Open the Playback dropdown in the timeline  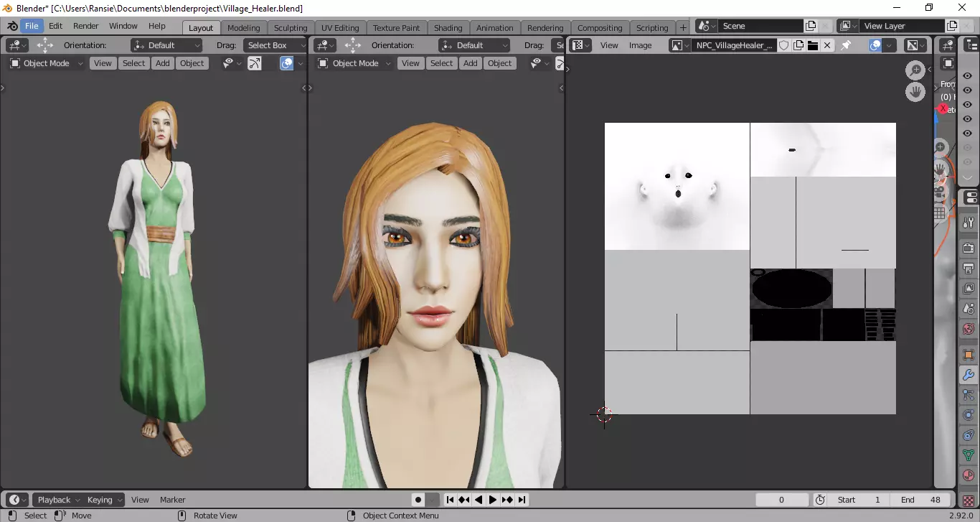(x=59, y=500)
